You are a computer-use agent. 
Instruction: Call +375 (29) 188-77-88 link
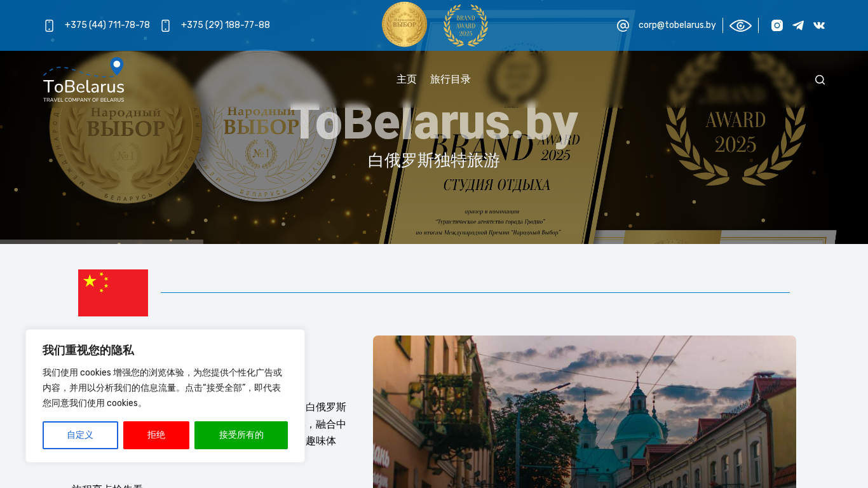(226, 25)
